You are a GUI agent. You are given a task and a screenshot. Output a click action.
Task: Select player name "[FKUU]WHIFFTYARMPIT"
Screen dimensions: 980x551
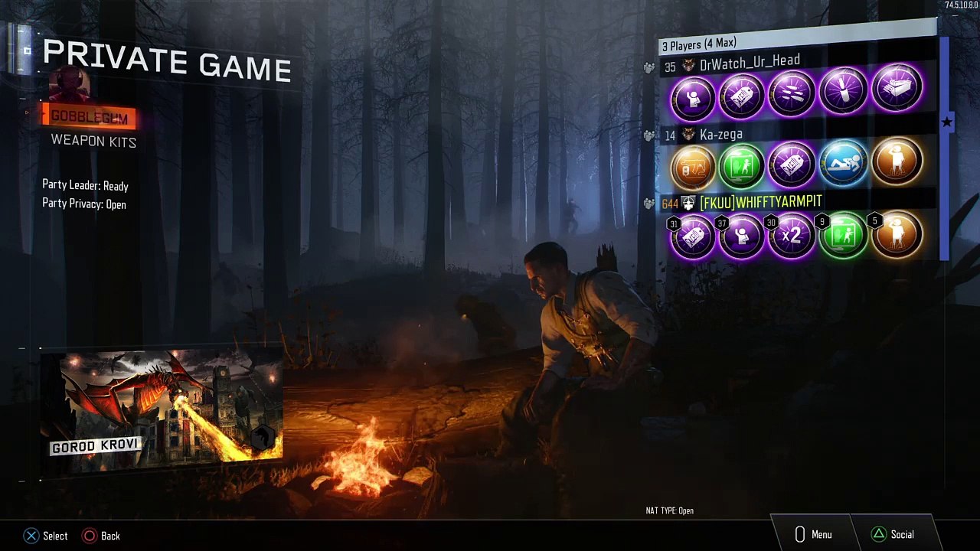pyautogui.click(x=761, y=201)
